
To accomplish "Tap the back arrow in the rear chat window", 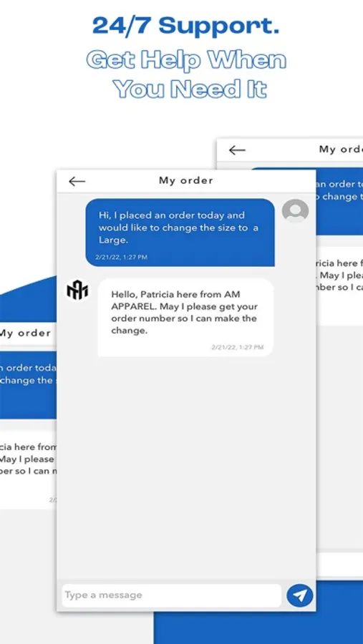I will [237, 150].
